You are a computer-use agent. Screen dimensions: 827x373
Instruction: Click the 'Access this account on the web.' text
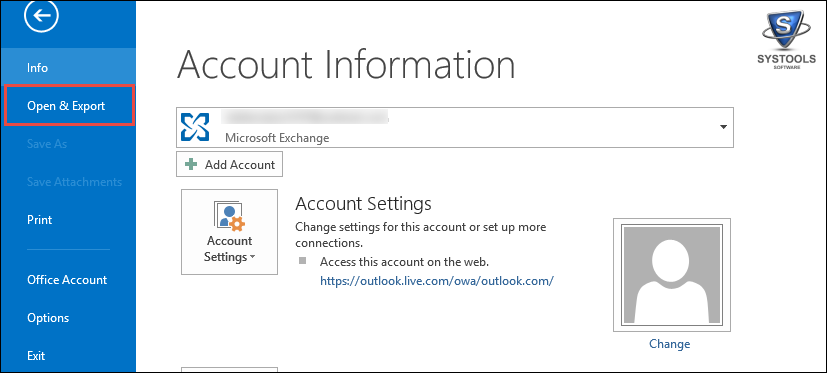coord(405,262)
